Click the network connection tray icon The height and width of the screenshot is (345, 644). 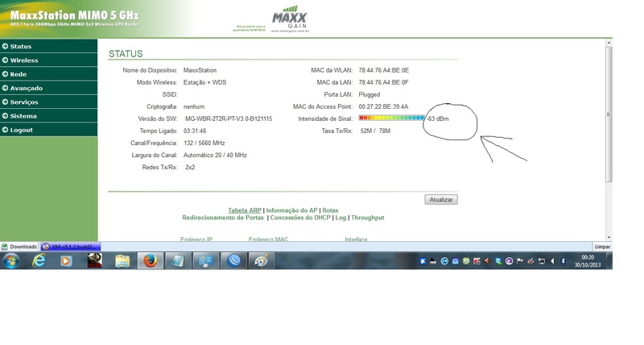pyautogui.click(x=542, y=261)
